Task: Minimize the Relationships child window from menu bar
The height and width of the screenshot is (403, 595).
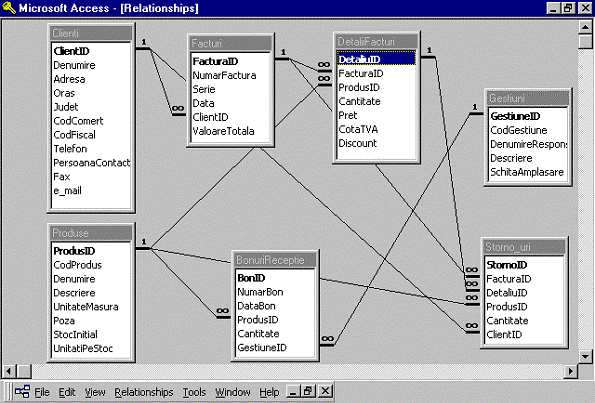Action: point(293,391)
